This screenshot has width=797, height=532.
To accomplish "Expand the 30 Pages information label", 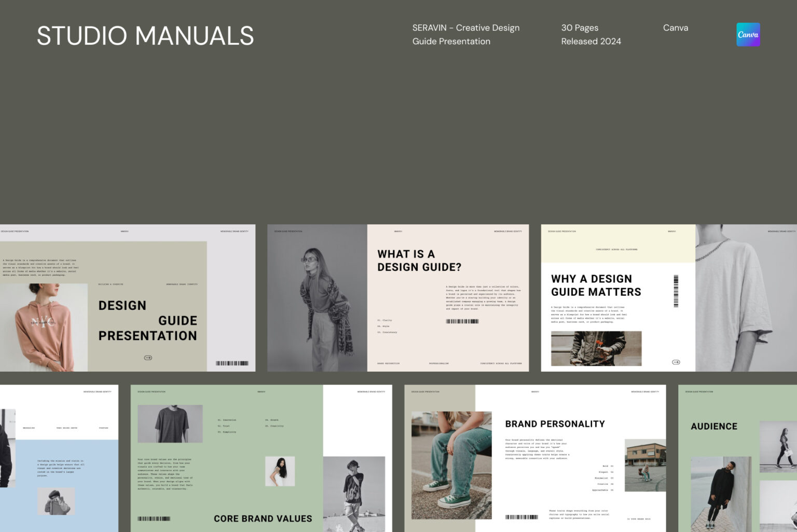I will pyautogui.click(x=580, y=28).
